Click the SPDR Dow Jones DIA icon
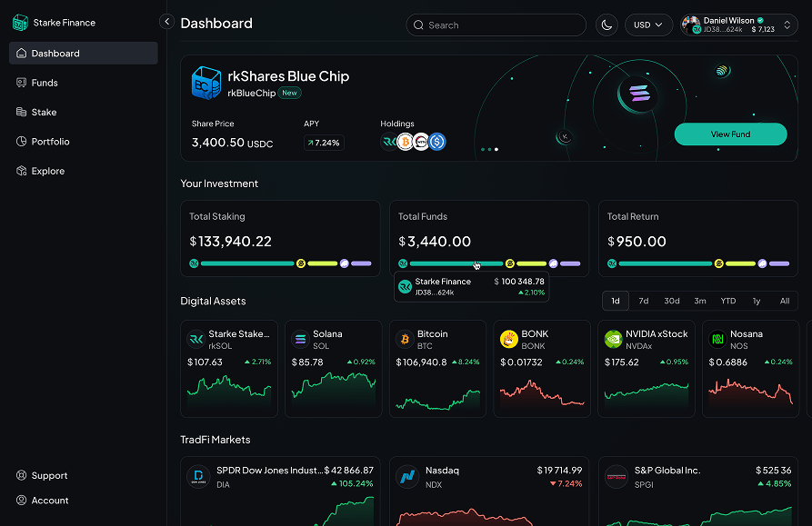This screenshot has width=812, height=526. 198,476
